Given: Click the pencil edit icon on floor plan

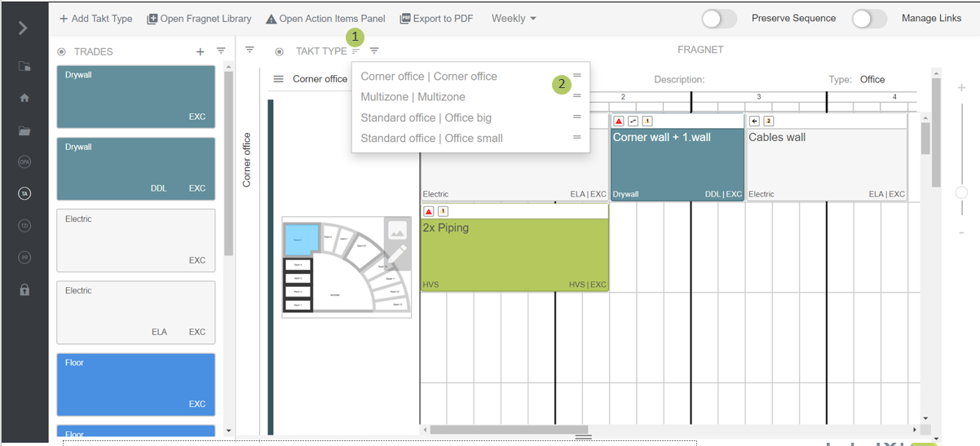Looking at the screenshot, I should click(396, 257).
